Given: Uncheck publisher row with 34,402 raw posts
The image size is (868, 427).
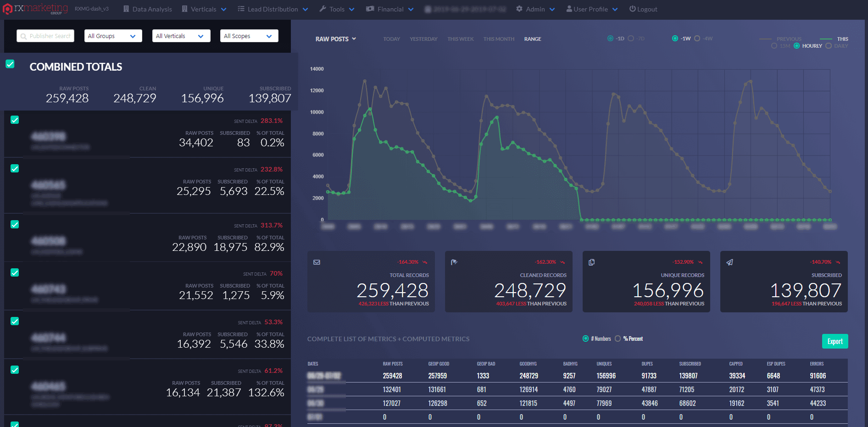Looking at the screenshot, I should (x=15, y=120).
